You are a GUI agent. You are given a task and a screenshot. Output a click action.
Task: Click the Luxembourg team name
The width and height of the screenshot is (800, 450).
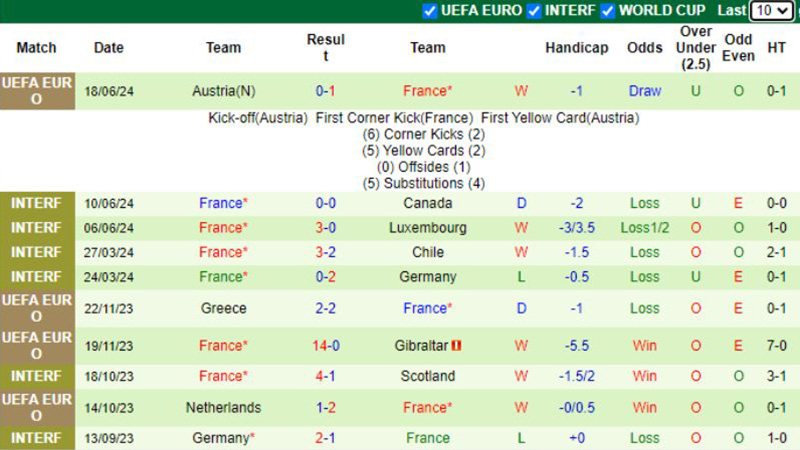[428, 228]
